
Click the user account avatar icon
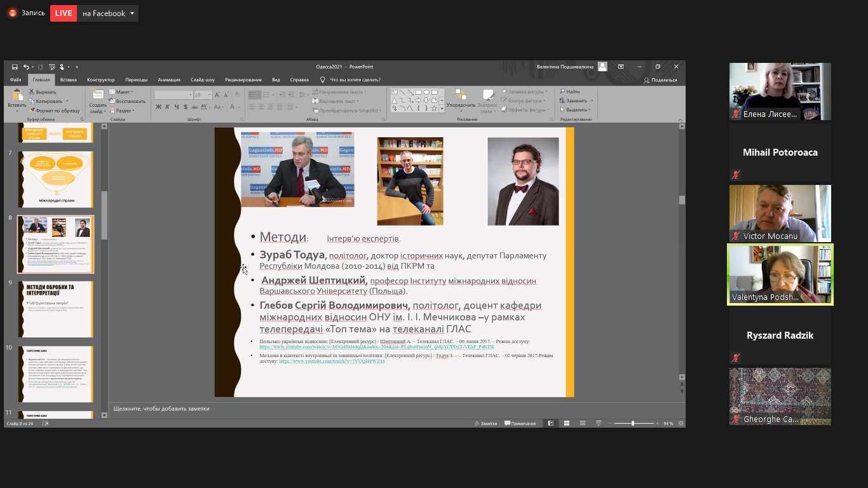pyautogui.click(x=602, y=67)
